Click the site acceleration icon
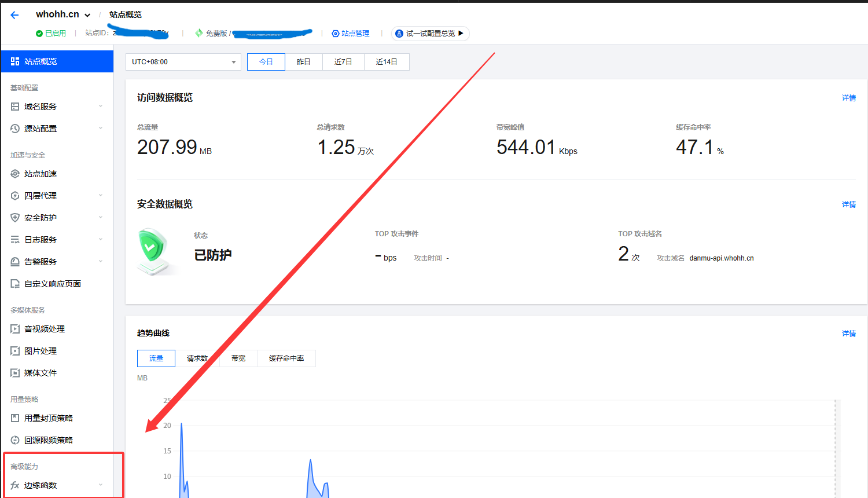This screenshot has height=498, width=868. pos(15,174)
